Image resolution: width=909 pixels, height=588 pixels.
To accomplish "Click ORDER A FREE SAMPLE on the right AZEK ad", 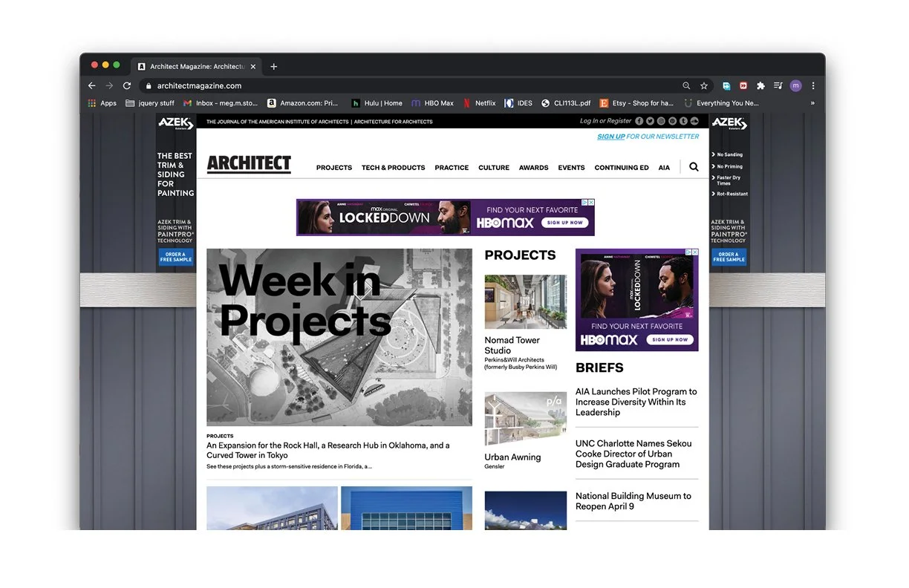I will 729,257.
